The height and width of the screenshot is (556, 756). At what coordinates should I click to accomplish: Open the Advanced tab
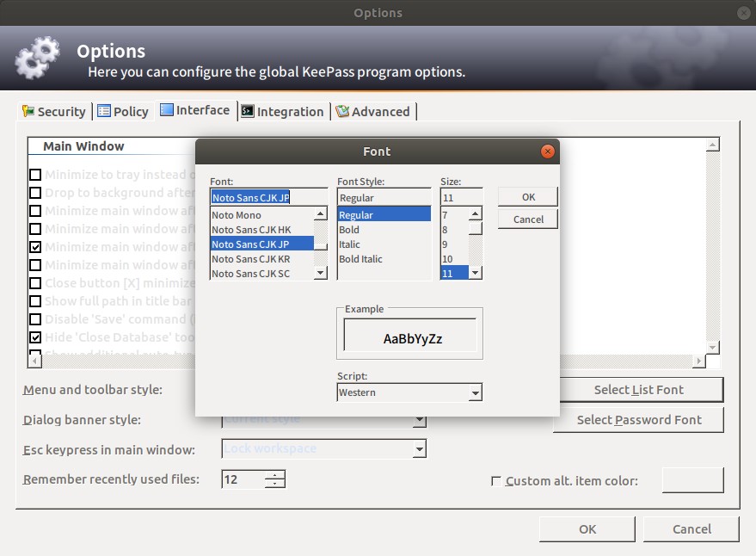372,112
